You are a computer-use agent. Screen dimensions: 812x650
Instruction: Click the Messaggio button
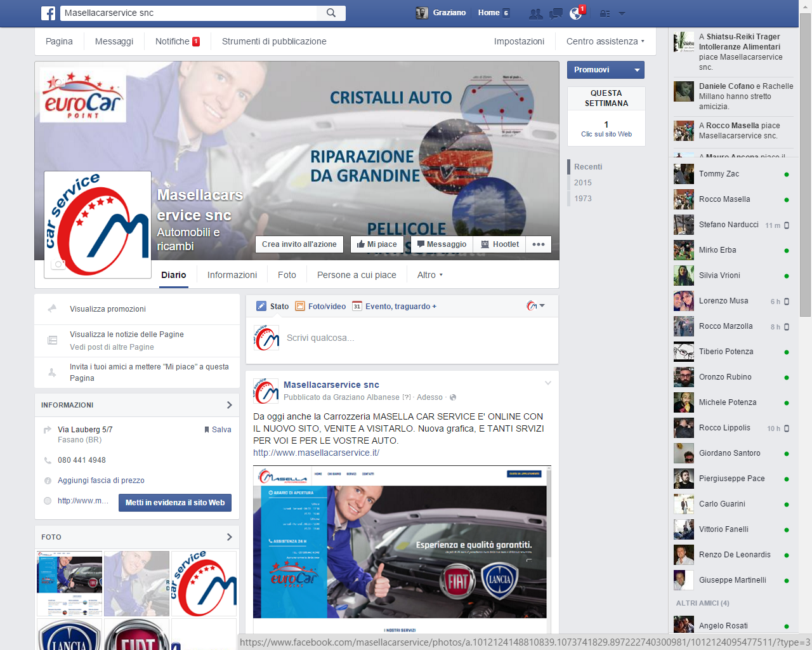[442, 244]
